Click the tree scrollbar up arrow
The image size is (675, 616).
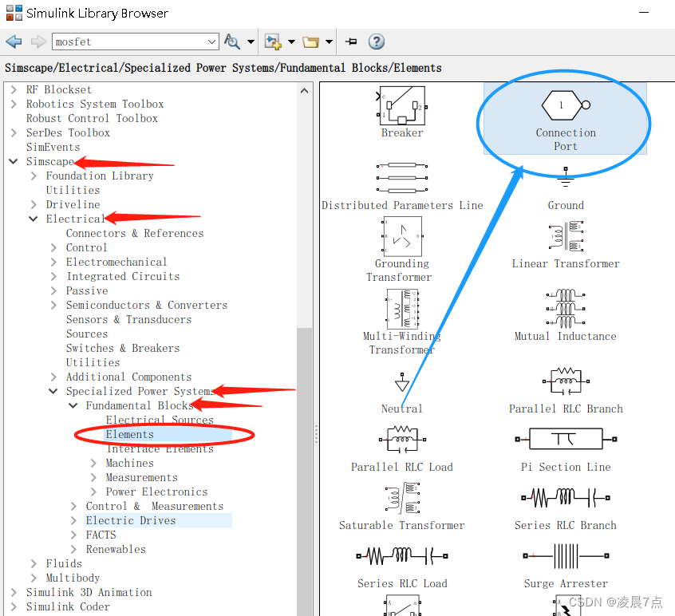[304, 90]
